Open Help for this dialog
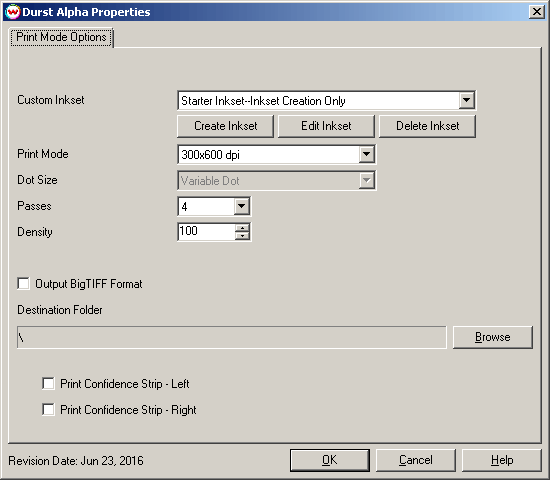Image resolution: width=550 pixels, height=480 pixels. pos(502,460)
